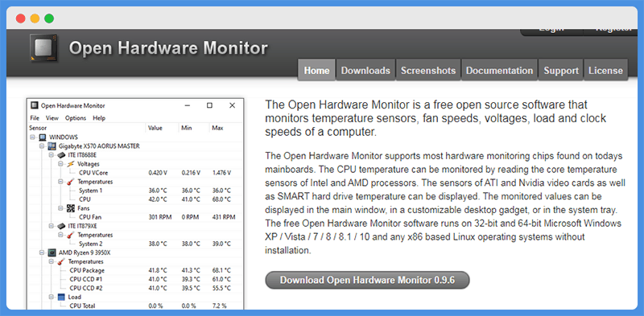The image size is (644, 316).
Task: Click the Load bar icon
Action: (61, 297)
